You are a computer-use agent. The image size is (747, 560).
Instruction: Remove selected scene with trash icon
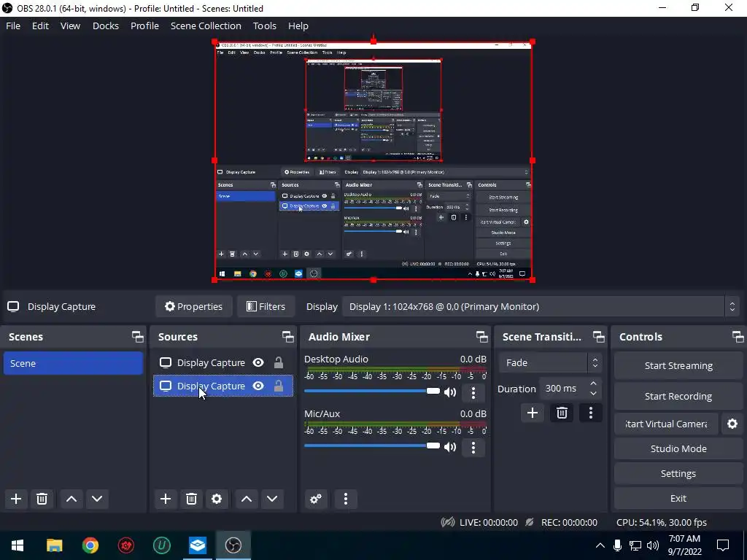coord(42,499)
